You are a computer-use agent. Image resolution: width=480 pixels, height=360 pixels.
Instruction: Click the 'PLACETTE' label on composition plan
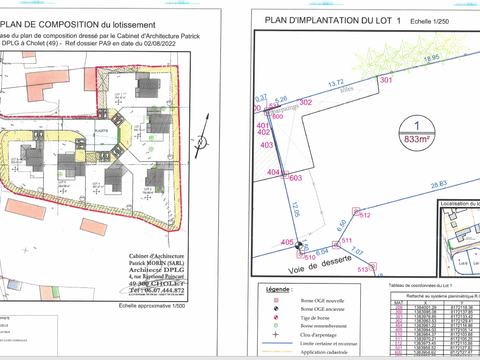click(x=101, y=131)
